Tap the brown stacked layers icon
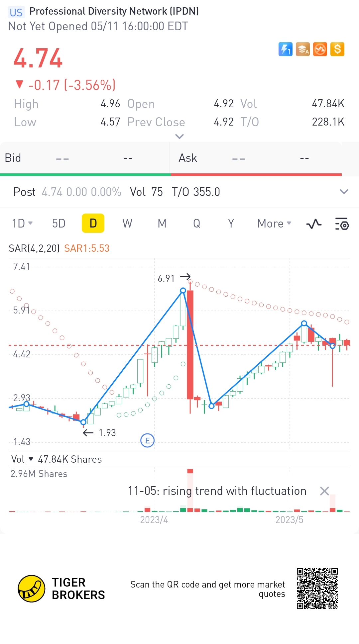 pos(302,49)
